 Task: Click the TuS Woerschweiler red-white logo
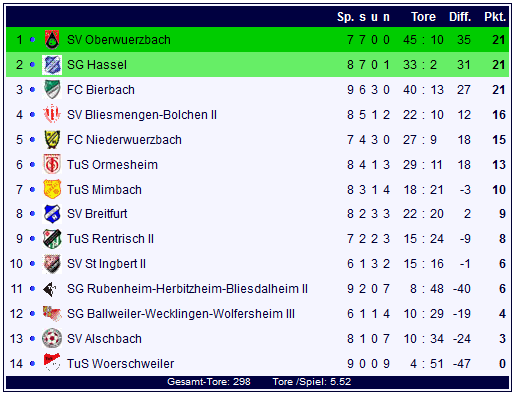tap(52, 363)
